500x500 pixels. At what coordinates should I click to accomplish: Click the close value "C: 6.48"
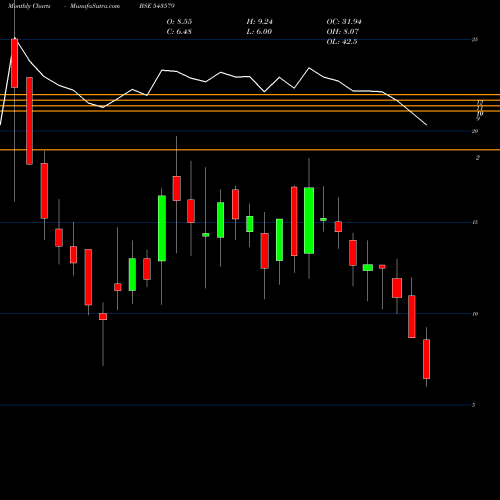[x=179, y=32]
